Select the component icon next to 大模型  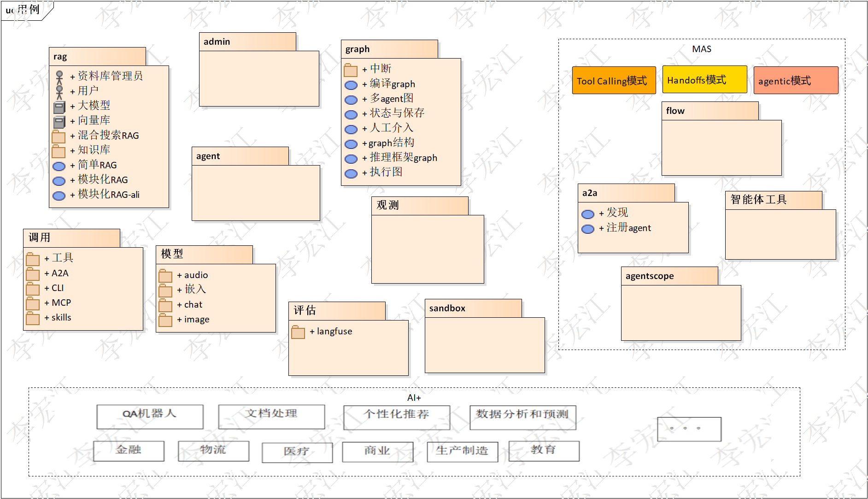point(59,107)
